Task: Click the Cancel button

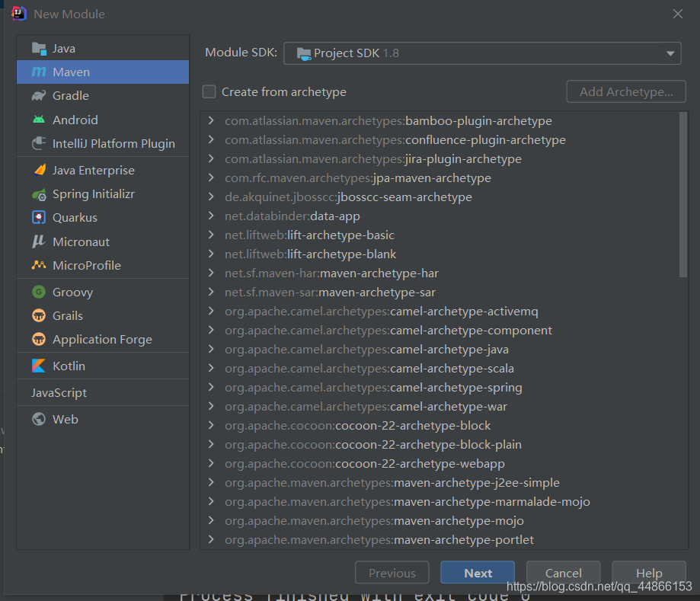Action: click(x=564, y=573)
